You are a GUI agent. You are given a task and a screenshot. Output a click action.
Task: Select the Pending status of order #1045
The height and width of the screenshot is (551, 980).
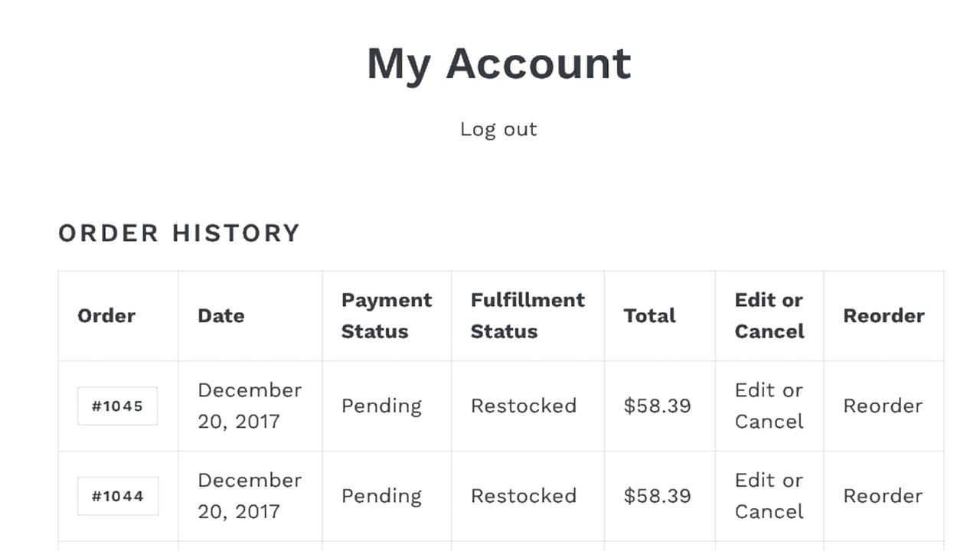pos(381,406)
